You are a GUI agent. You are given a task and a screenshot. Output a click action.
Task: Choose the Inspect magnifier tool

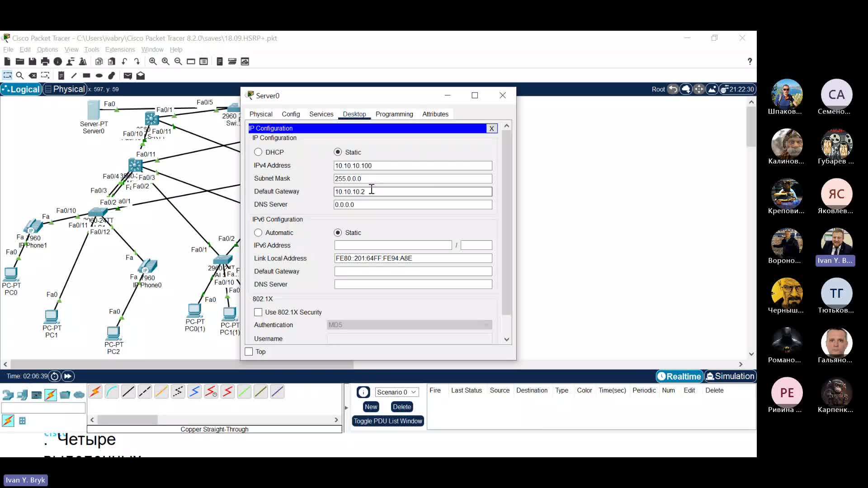click(x=20, y=75)
